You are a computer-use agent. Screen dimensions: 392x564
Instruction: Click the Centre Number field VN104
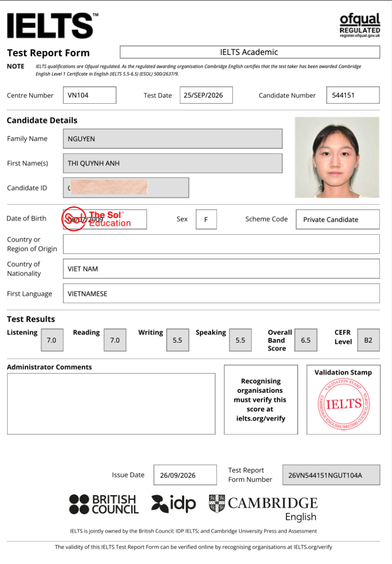(89, 95)
